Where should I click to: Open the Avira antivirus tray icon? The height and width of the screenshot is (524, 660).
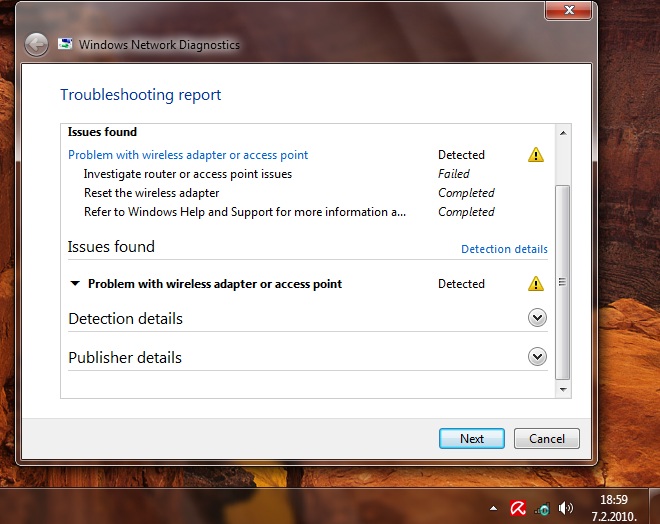tap(518, 508)
